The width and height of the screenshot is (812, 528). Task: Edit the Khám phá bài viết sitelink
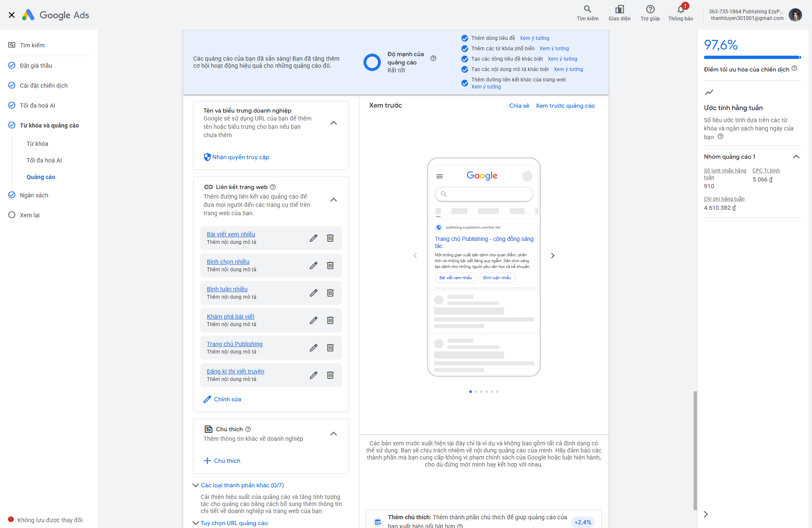coord(314,320)
